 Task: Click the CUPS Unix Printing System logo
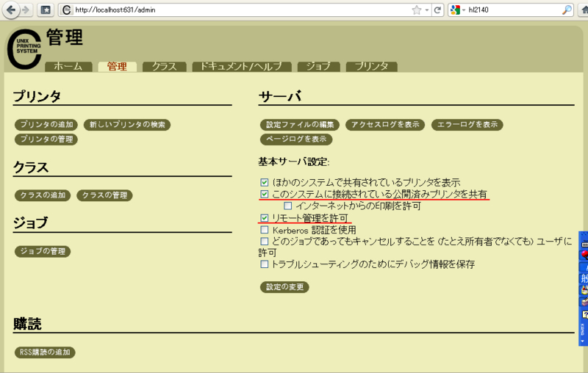coord(24,49)
